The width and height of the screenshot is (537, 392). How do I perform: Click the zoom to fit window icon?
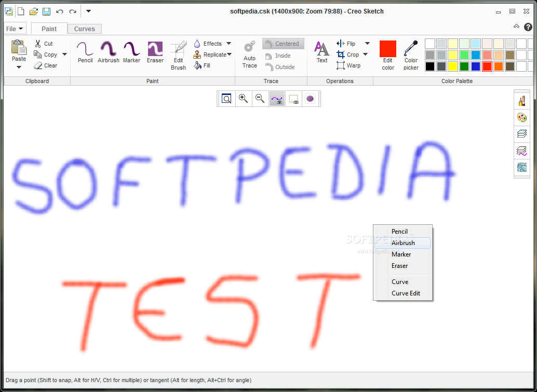(x=226, y=99)
